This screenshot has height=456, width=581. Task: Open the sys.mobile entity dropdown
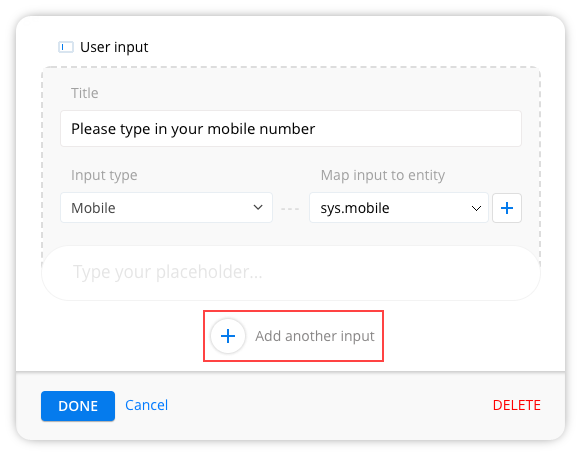[399, 207]
